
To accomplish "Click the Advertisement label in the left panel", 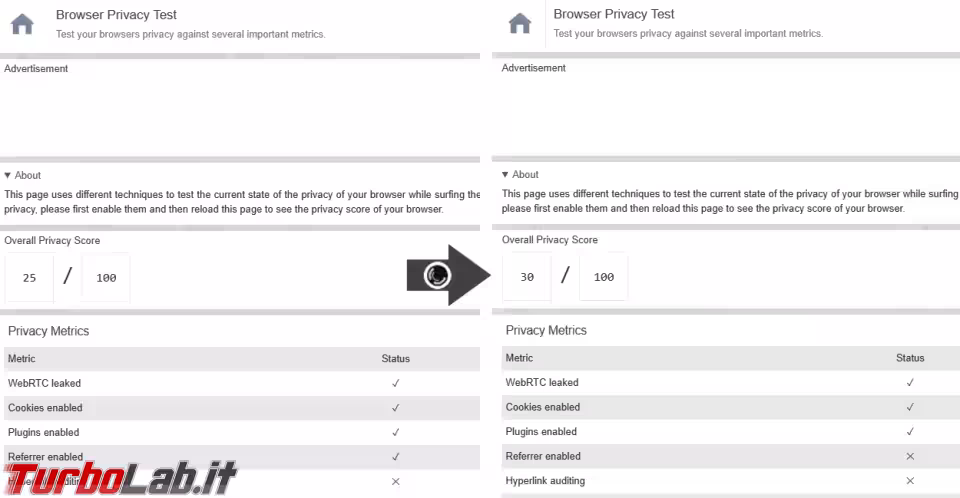I will coord(36,69).
